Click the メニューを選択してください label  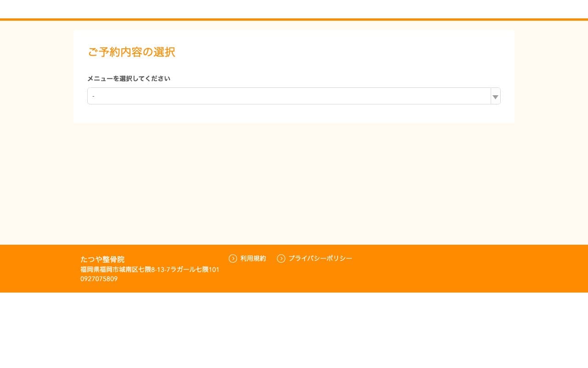click(x=129, y=79)
